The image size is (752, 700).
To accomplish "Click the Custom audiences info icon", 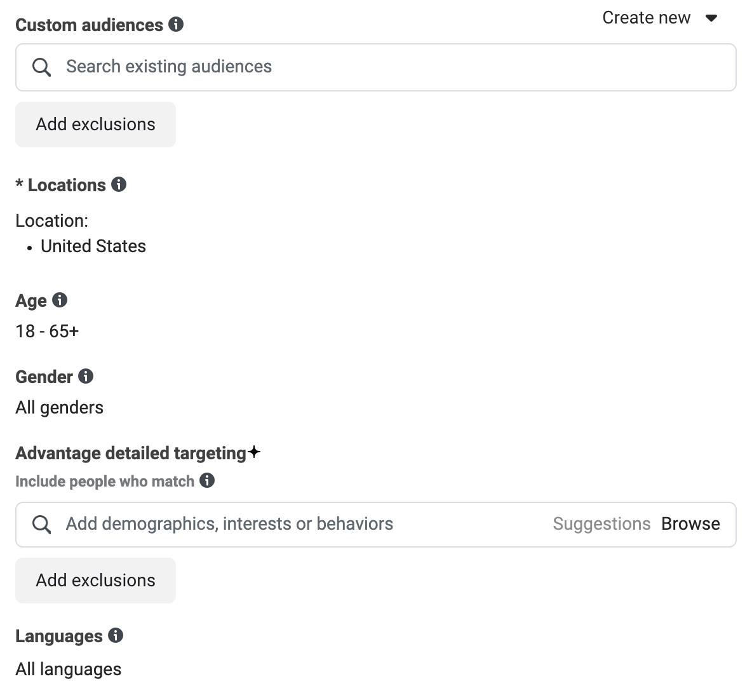I will (x=175, y=25).
